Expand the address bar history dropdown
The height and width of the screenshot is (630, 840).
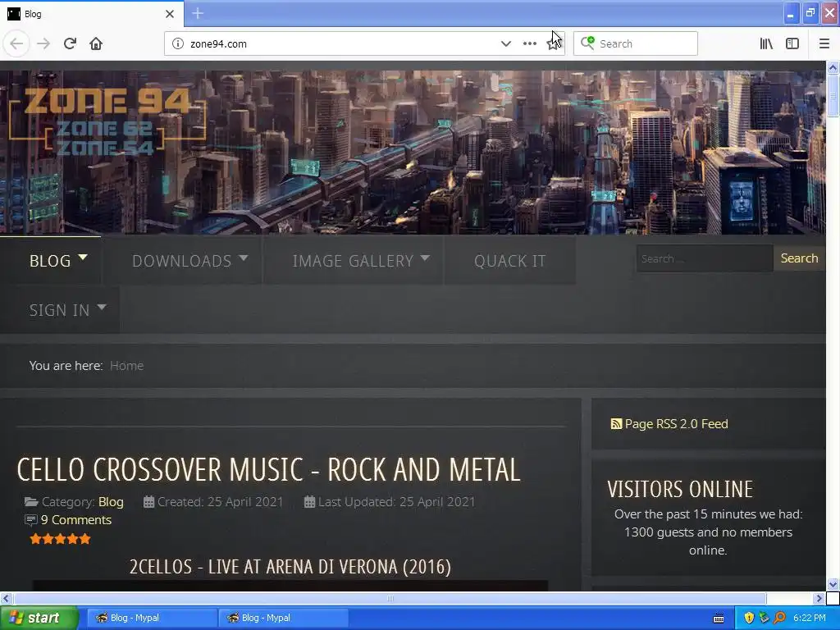505,43
